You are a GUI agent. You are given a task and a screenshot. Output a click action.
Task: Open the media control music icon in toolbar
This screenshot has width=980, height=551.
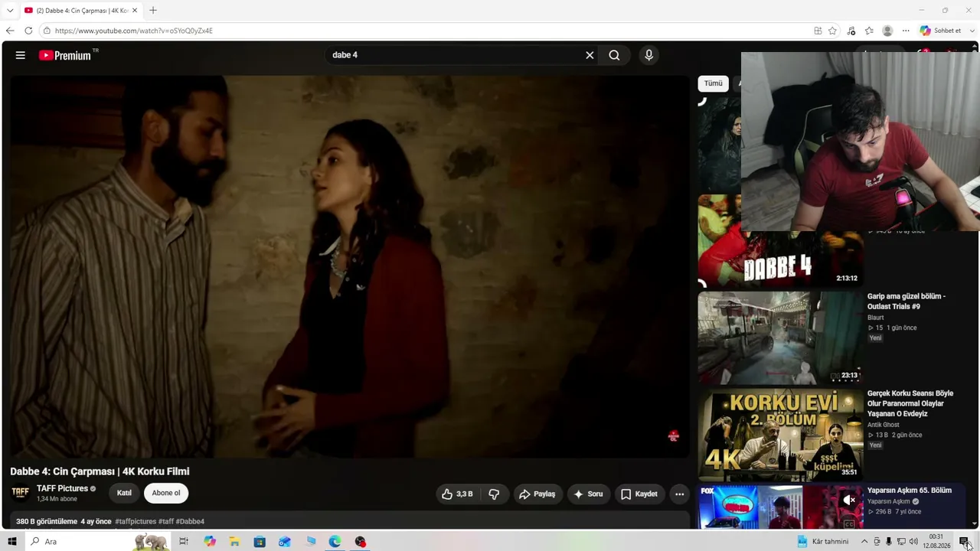tap(851, 31)
